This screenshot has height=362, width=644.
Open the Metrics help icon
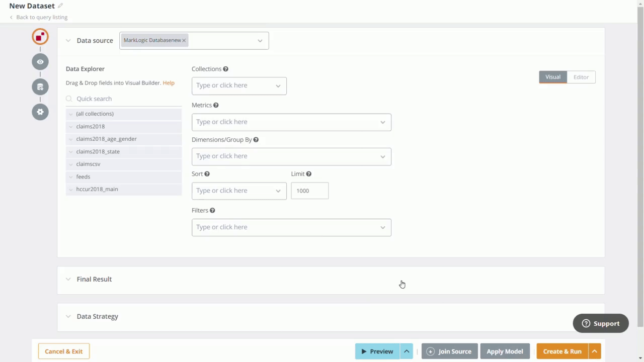point(216,105)
